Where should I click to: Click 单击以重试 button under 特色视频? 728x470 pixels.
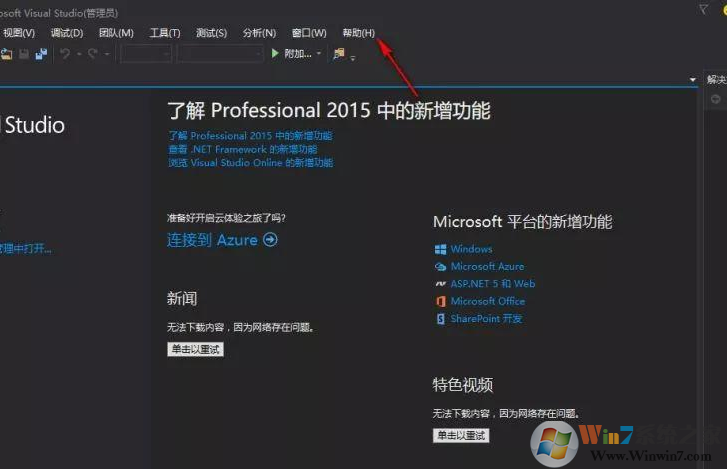click(461, 435)
